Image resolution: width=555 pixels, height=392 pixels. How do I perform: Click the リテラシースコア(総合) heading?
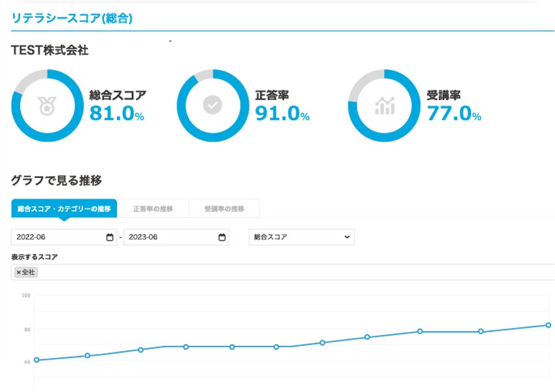pyautogui.click(x=72, y=18)
